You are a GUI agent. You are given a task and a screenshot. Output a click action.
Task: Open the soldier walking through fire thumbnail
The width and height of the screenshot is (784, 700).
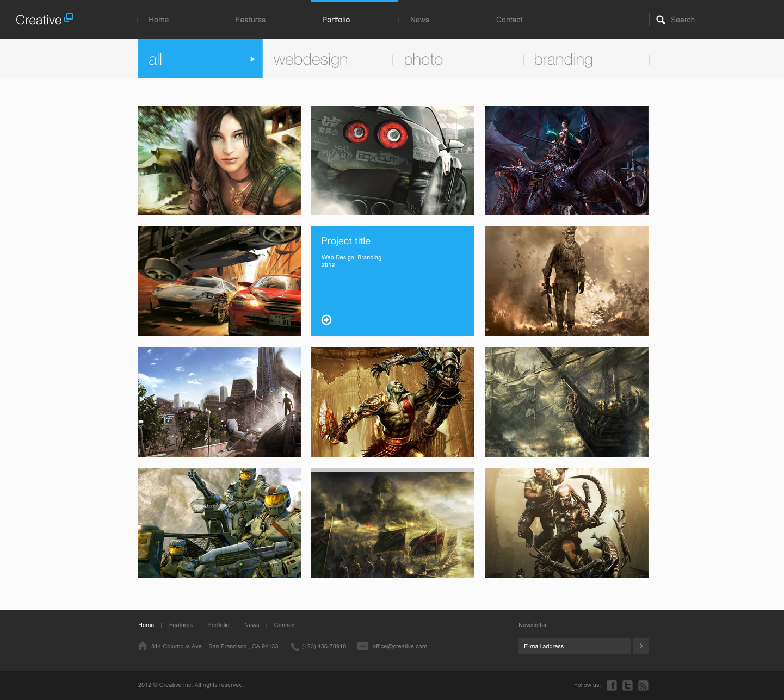567,281
